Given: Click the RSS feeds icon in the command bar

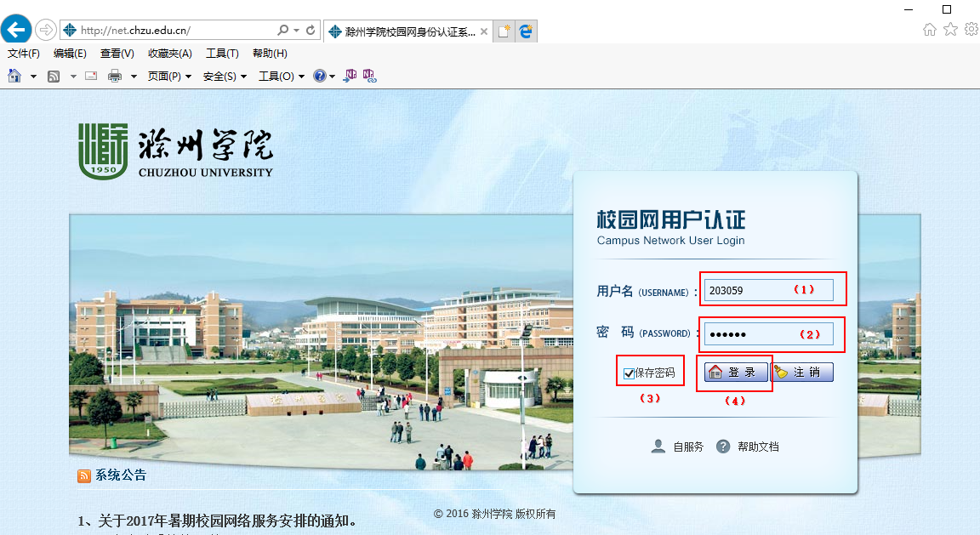Looking at the screenshot, I should (54, 77).
